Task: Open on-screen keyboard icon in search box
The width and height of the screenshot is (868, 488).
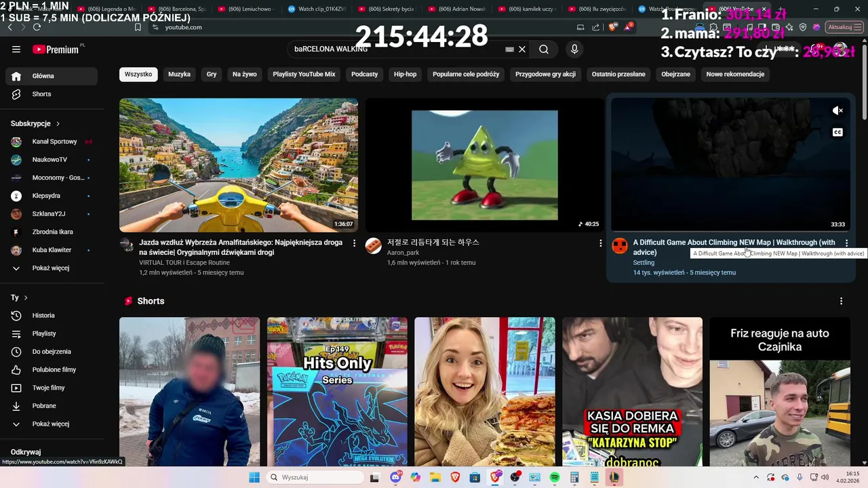Action: point(510,49)
